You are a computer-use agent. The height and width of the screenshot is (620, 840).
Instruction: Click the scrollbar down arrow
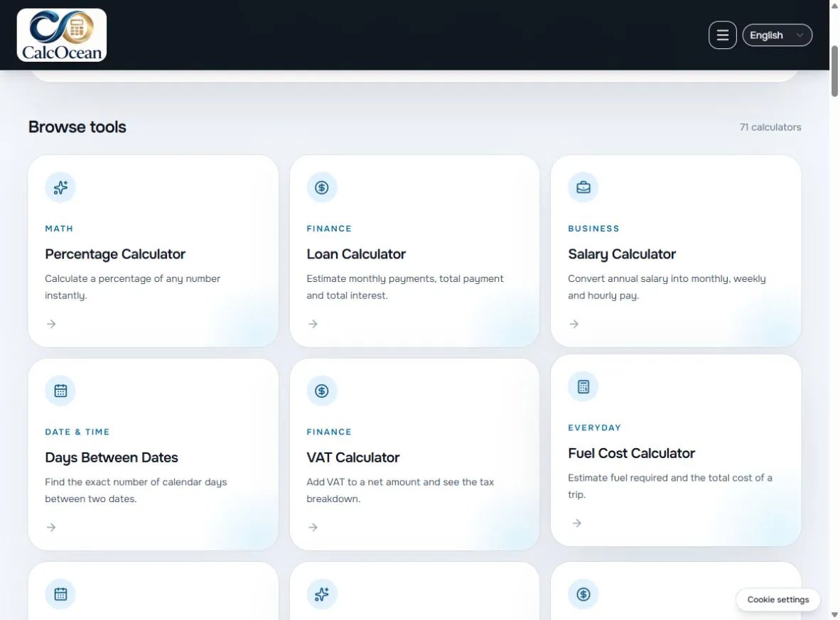pyautogui.click(x=834, y=614)
